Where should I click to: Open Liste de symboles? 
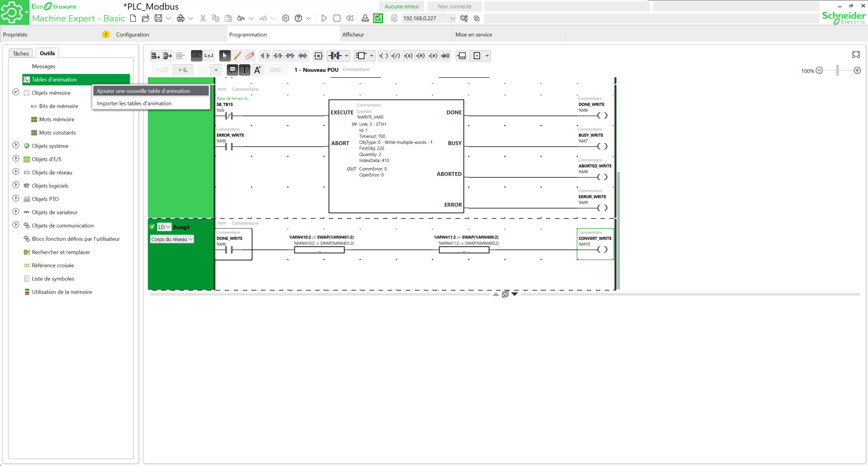53,279
